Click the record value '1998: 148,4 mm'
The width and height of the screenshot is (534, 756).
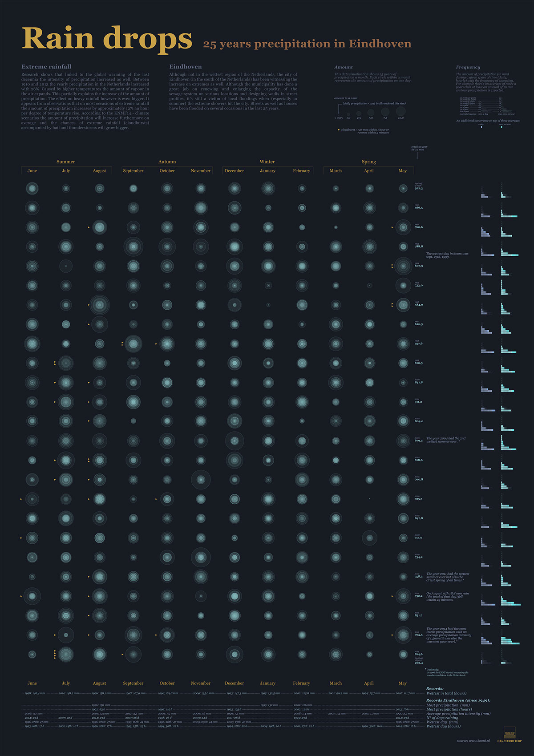pos(34,693)
